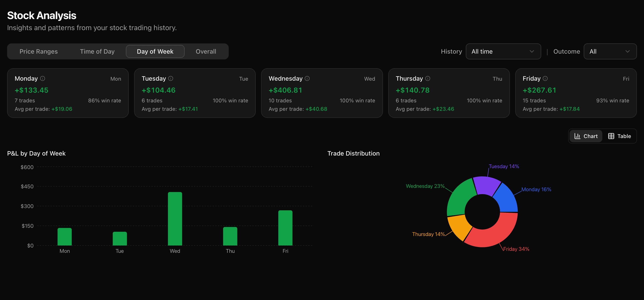The height and width of the screenshot is (300, 644).
Task: Expand the All outcome selector chevron
Action: (x=628, y=51)
